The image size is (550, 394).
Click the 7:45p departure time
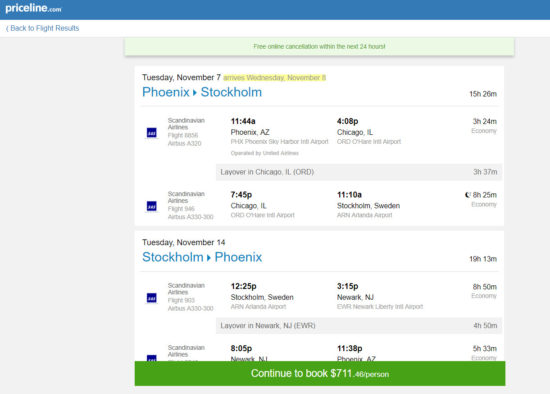click(x=241, y=195)
